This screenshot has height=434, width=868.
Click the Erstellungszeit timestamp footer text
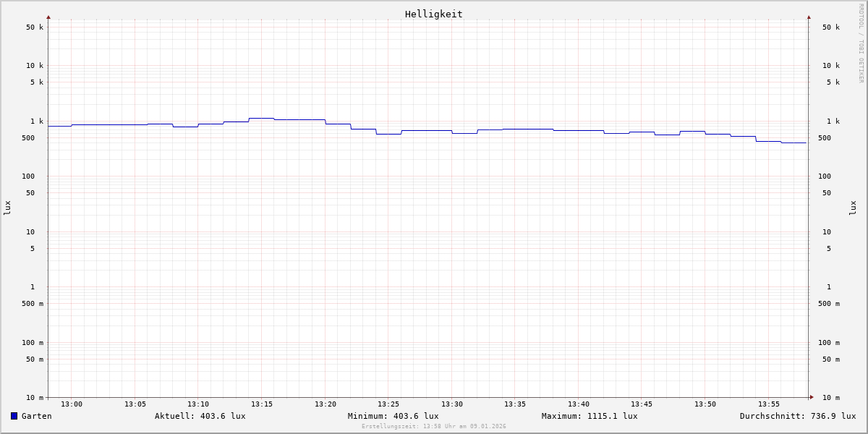coord(434,427)
